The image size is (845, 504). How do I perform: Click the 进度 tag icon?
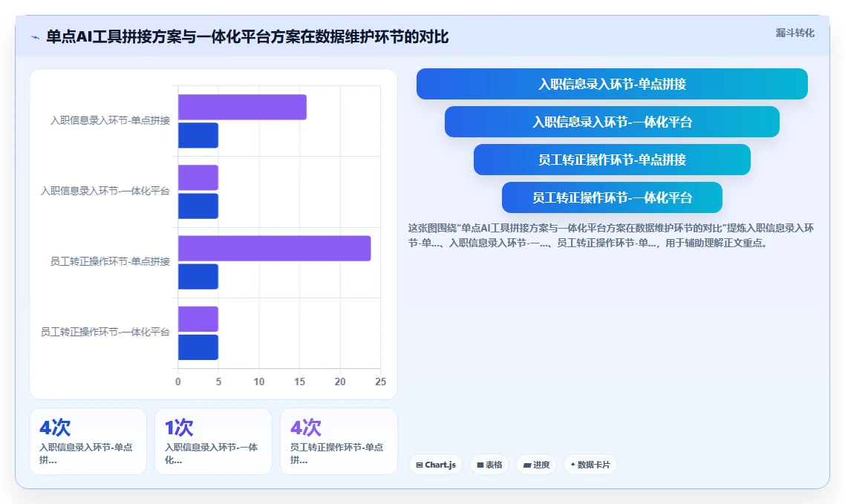coord(527,465)
